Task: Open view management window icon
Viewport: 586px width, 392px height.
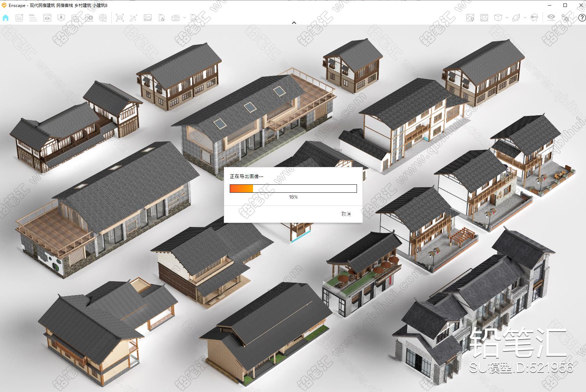Action: click(x=47, y=18)
